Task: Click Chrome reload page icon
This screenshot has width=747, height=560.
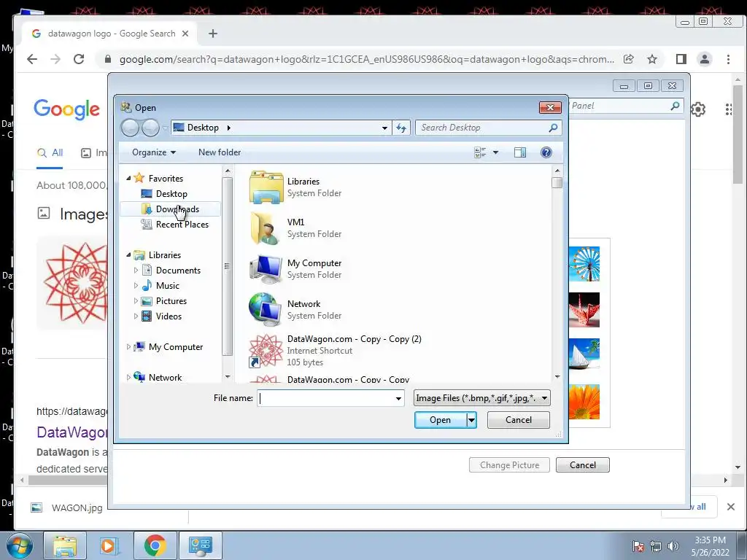Action: point(79,59)
